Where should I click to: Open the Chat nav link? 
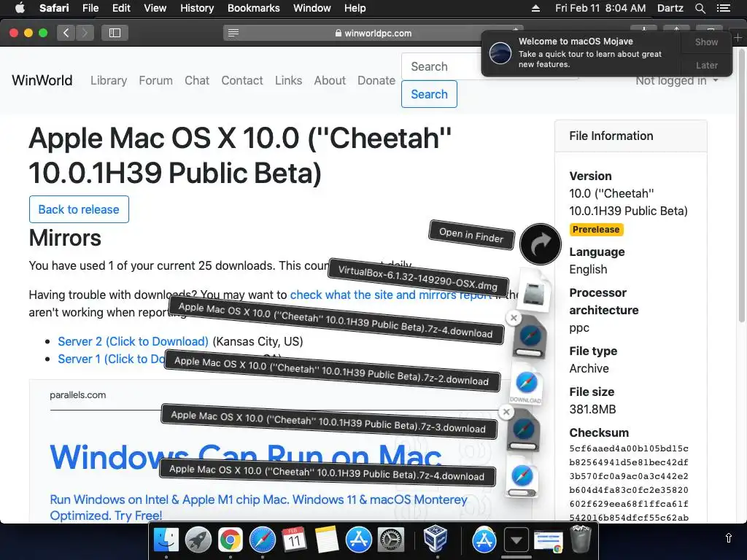click(x=197, y=80)
